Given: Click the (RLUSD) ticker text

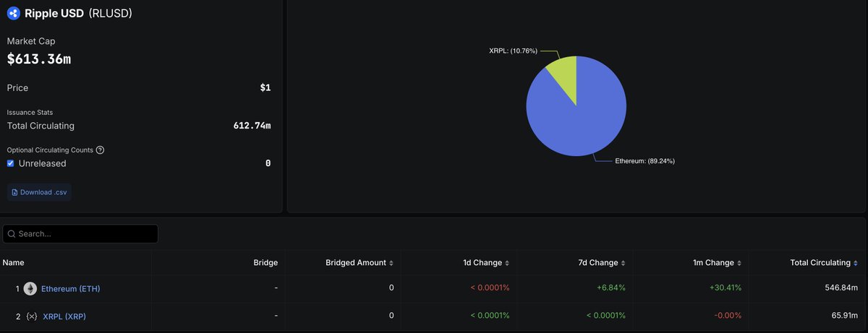Looking at the screenshot, I should pyautogui.click(x=111, y=13).
